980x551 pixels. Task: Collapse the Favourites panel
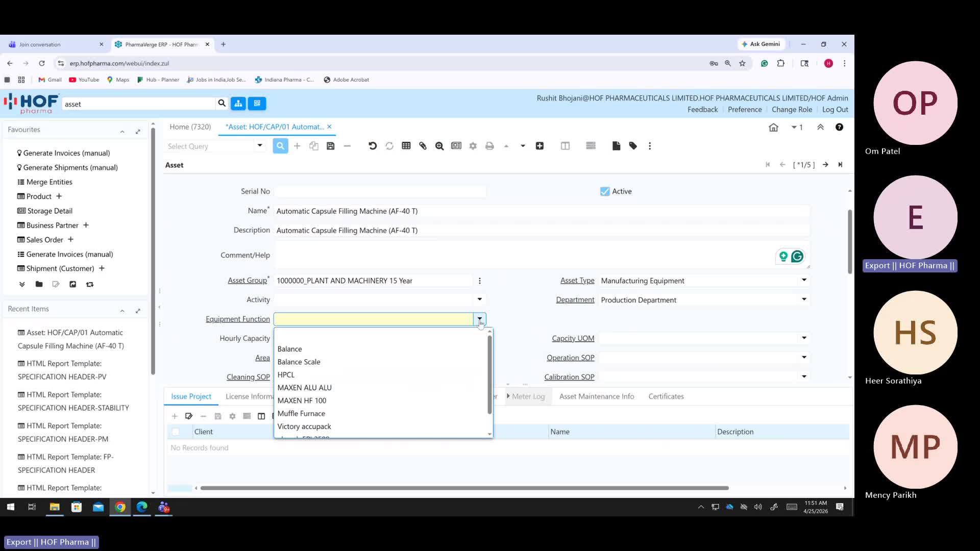coord(122,132)
